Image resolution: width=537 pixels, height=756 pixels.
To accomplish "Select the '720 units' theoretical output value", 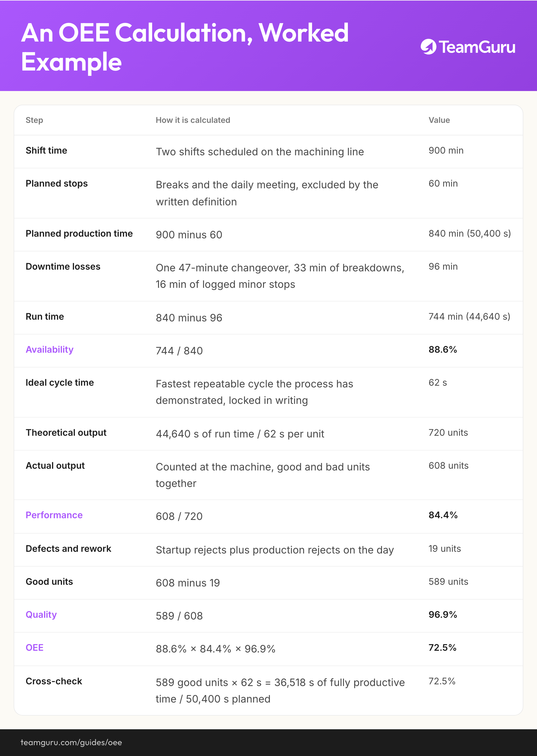I will coord(448,432).
